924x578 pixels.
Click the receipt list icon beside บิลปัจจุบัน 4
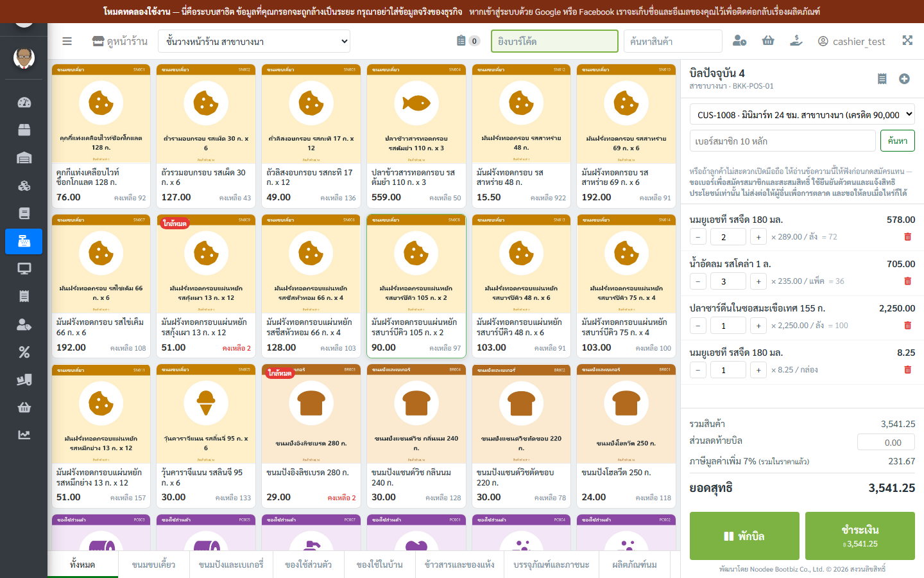point(882,78)
